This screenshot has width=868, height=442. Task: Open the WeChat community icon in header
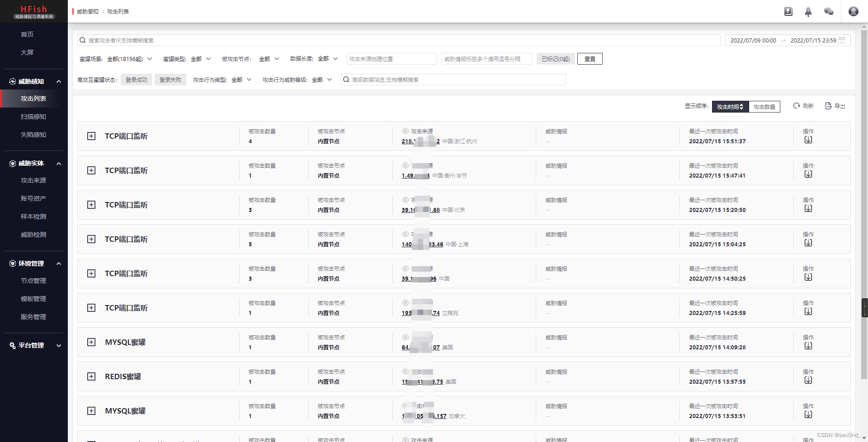point(829,11)
